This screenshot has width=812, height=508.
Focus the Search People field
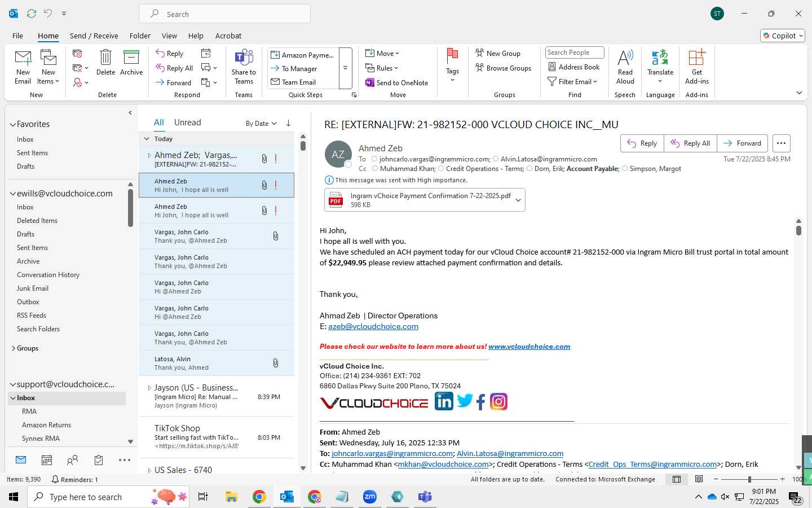click(575, 52)
